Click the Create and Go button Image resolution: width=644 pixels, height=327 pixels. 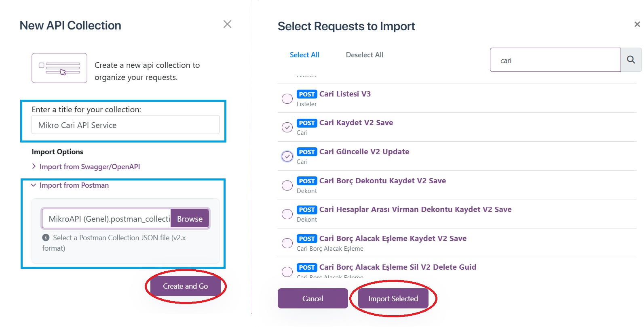pyautogui.click(x=185, y=286)
